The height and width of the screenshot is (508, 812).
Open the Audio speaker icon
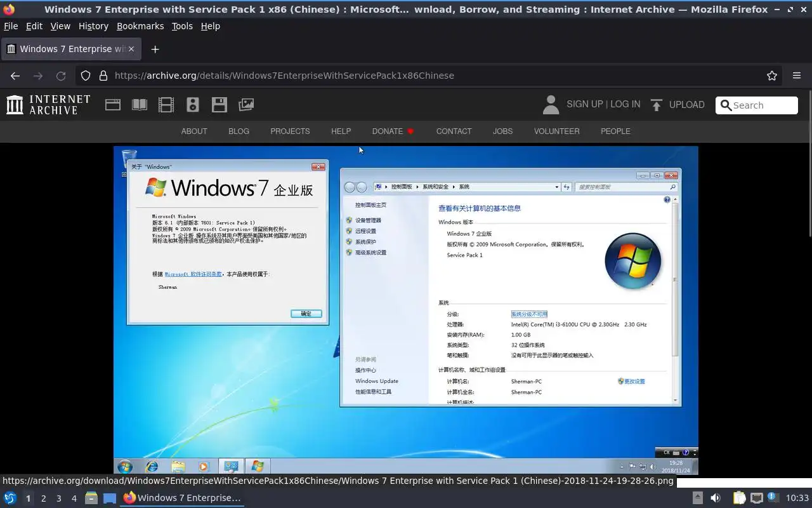[193, 105]
